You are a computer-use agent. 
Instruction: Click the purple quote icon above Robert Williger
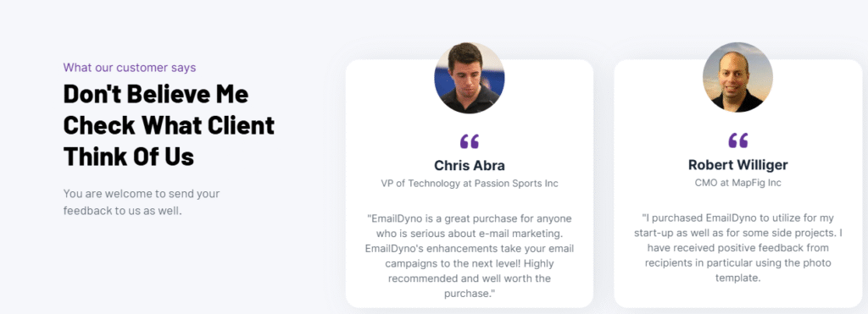[x=738, y=141]
